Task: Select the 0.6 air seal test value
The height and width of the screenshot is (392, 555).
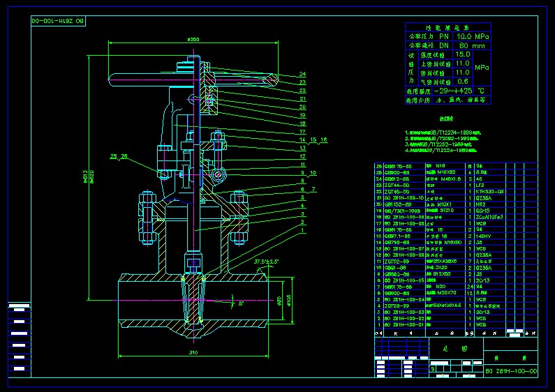Action: [462, 81]
